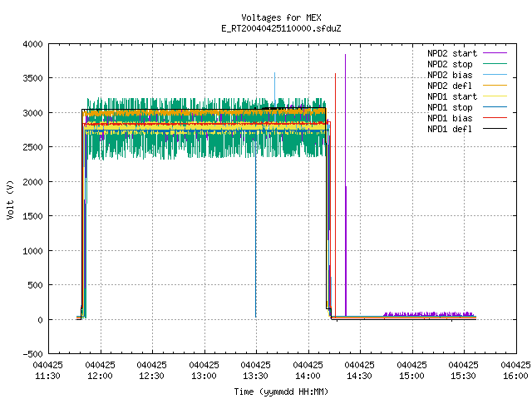Click the filename 'E_RT20040425110000.sfduZ' subtitle
The height and width of the screenshot is (399, 532).
[281, 28]
